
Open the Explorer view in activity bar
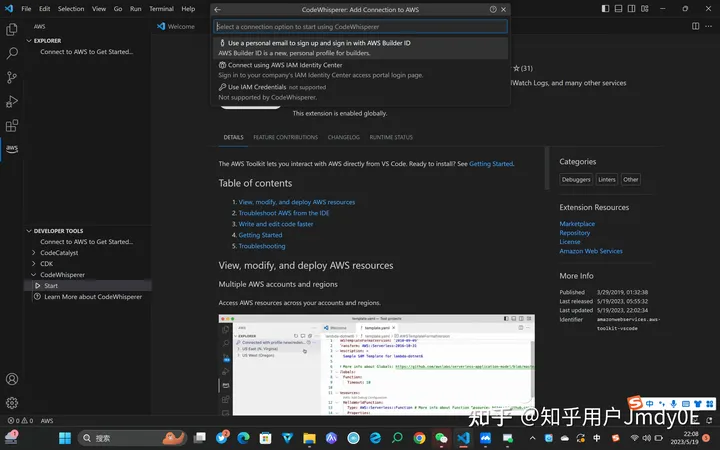coord(11,29)
